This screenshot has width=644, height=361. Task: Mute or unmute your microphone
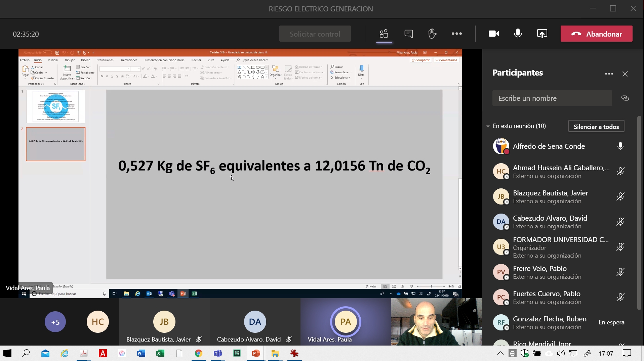[518, 34]
